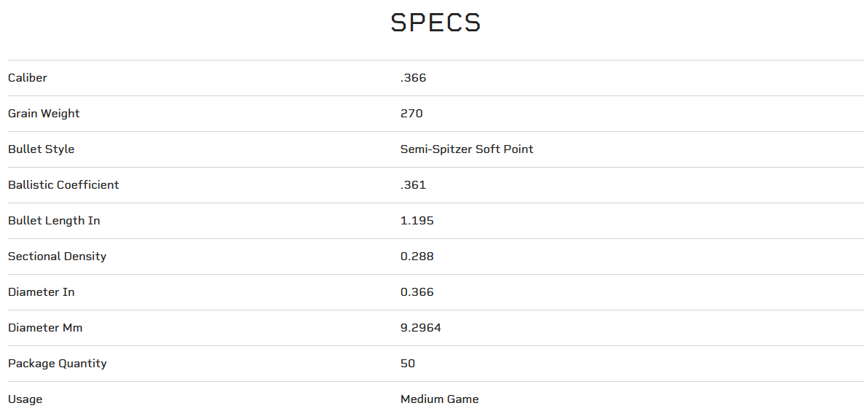868x411 pixels.
Task: Select the Bullet Style label
Action: tap(41, 149)
